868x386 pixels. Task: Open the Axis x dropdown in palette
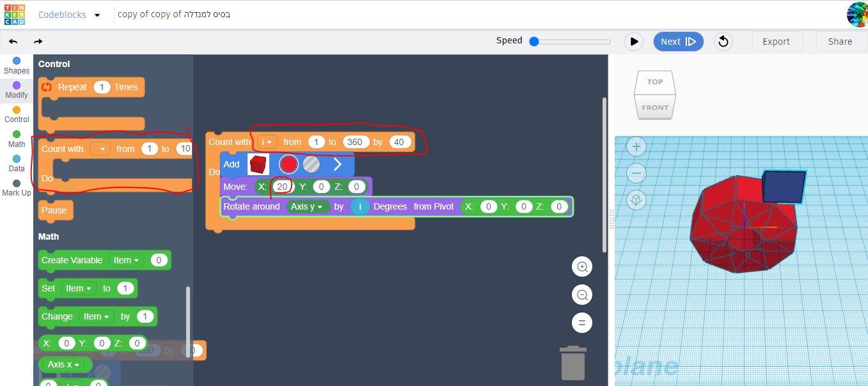click(x=64, y=364)
